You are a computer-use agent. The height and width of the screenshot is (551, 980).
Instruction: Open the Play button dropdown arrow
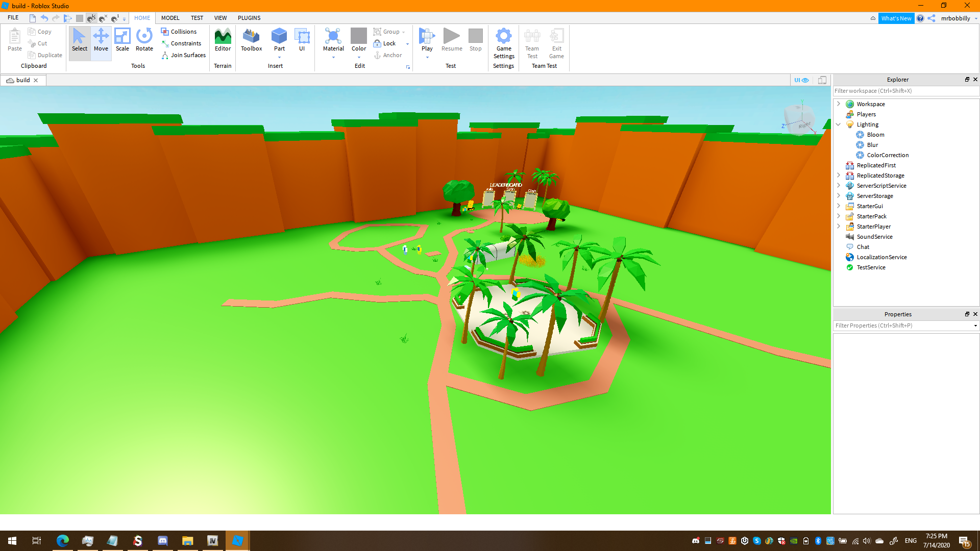pos(427,58)
